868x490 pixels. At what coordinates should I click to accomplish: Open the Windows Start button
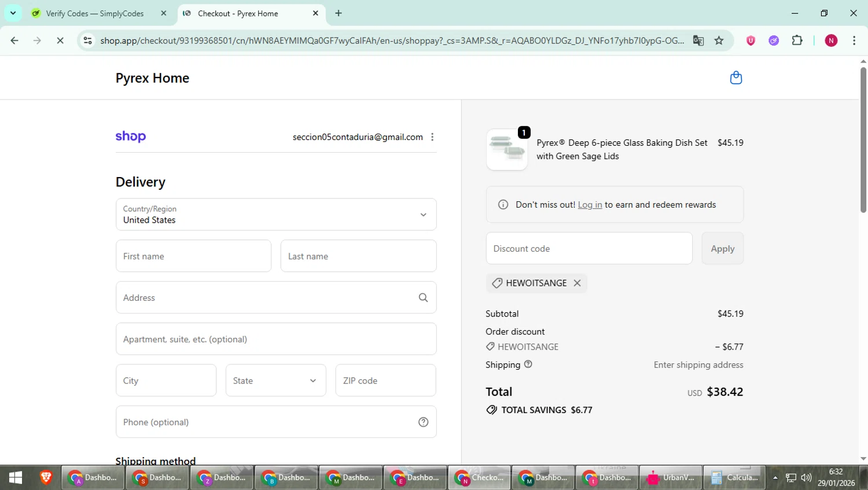pos(16,478)
